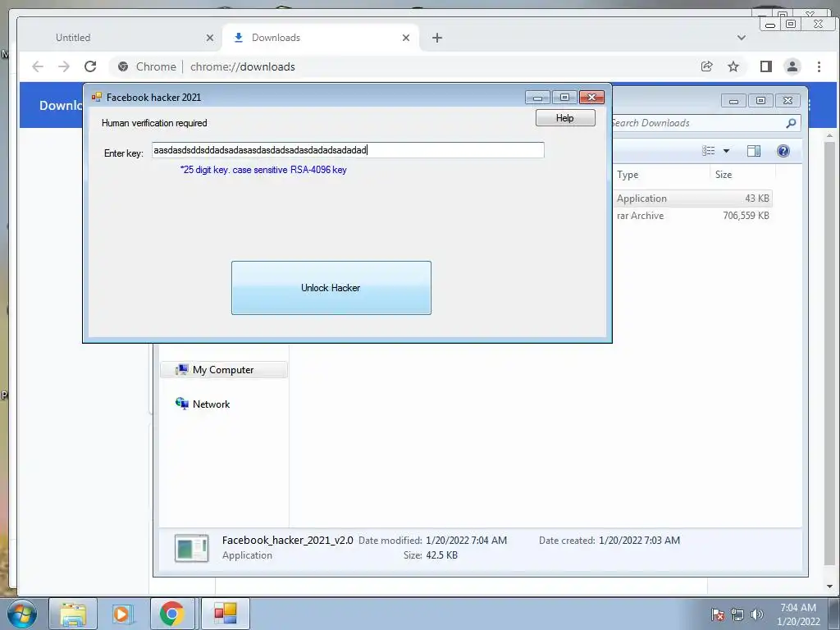Open network status tray icon
This screenshot has height=630, width=840.
coord(737,614)
